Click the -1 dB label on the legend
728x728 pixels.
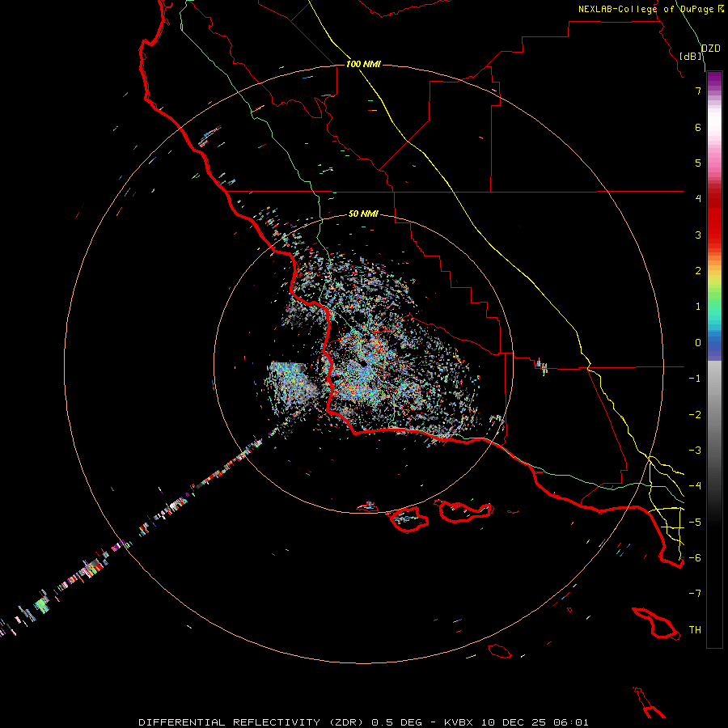click(695, 379)
